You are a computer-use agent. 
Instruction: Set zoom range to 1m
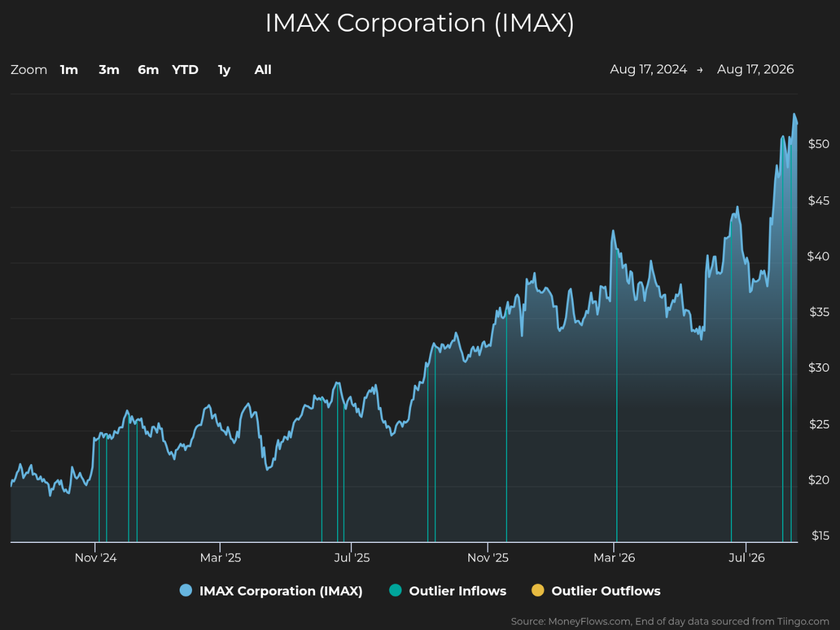(x=69, y=70)
